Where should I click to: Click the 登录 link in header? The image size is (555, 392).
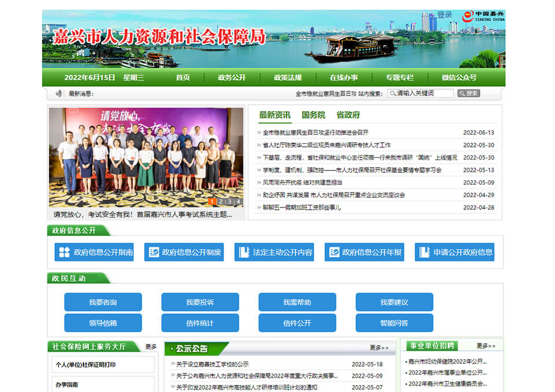pos(445,14)
